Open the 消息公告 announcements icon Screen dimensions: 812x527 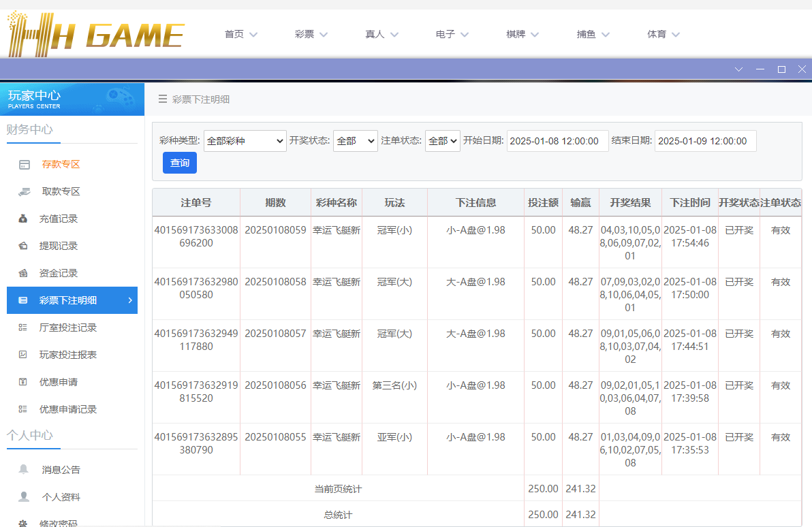(x=23, y=469)
